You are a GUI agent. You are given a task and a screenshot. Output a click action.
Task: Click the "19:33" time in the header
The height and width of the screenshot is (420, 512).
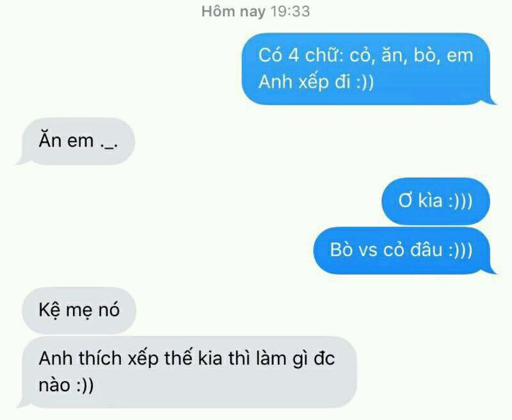click(291, 12)
